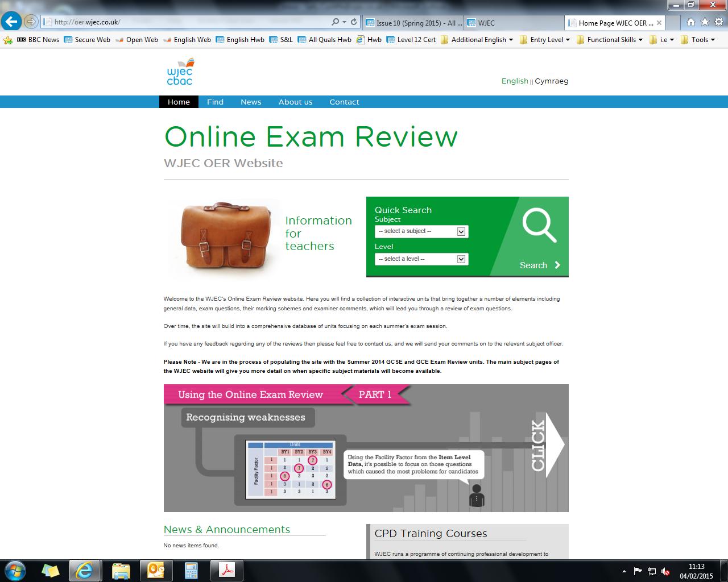Expand the Entry Level favorites folder

(x=545, y=40)
